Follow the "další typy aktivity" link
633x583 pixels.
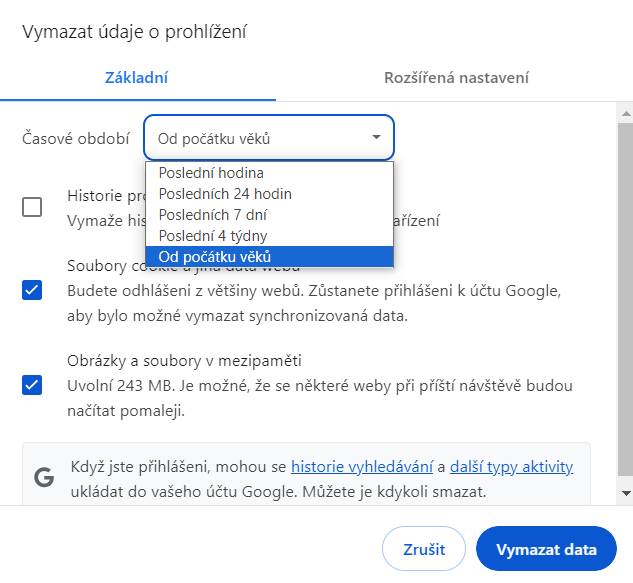(x=511, y=467)
